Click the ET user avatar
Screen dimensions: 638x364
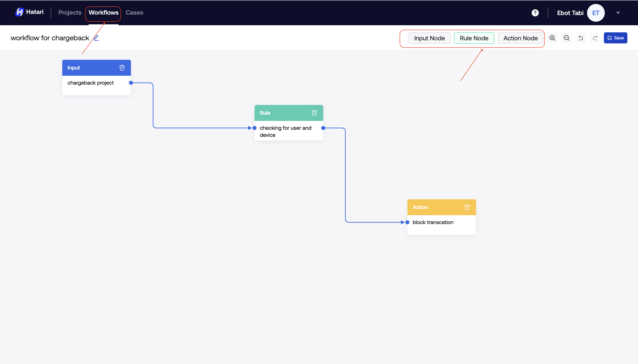click(596, 13)
